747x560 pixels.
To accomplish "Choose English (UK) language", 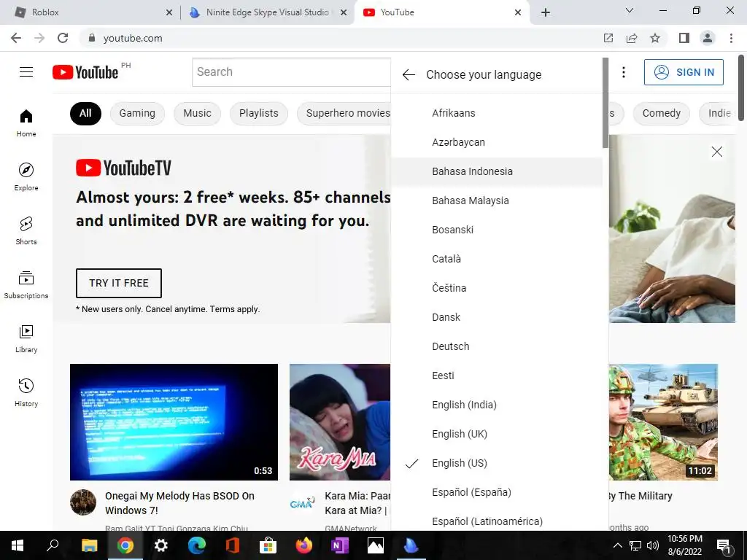I will point(496,434).
